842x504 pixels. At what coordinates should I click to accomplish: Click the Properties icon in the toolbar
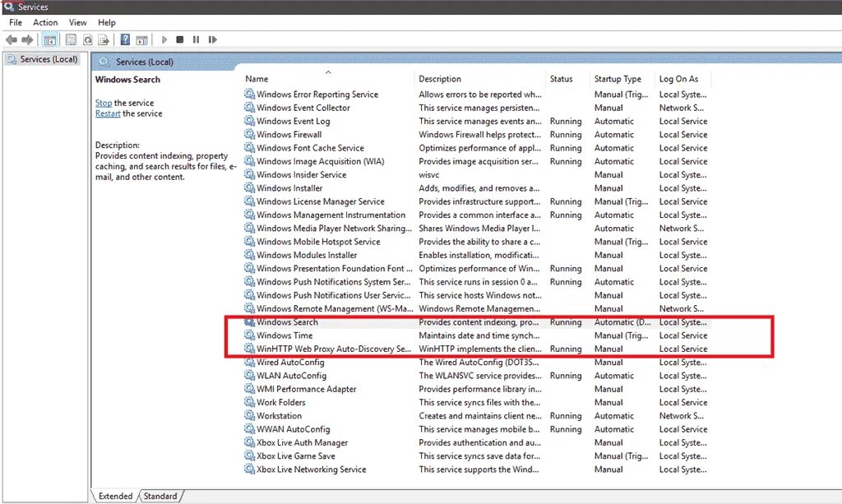coord(71,39)
